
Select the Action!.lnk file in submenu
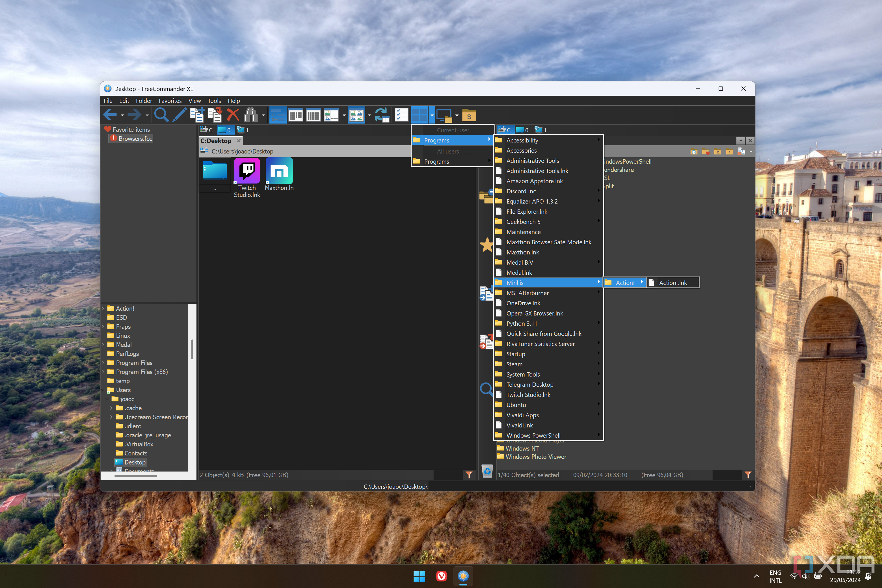click(673, 282)
